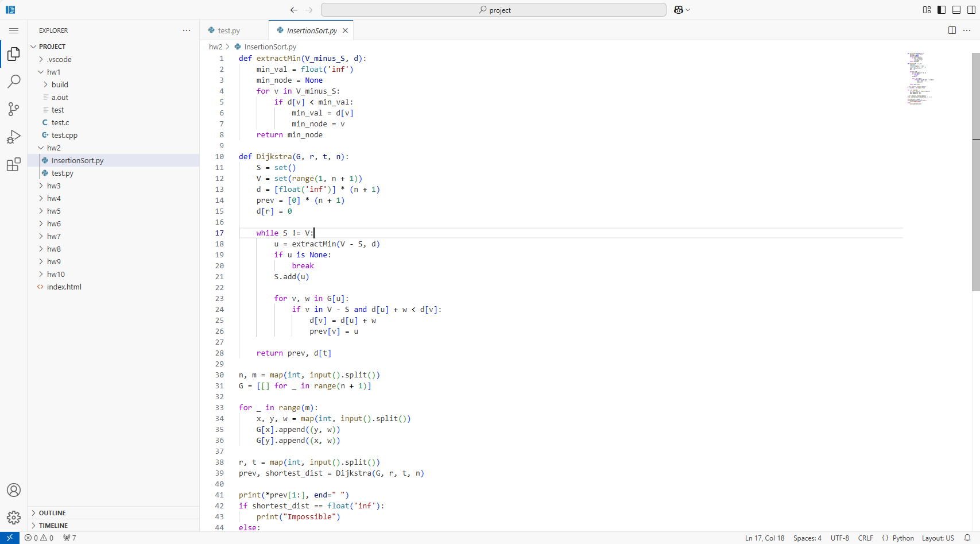Viewport: 980px width, 544px height.
Task: Open the Accounts menu icon
Action: tap(14, 490)
